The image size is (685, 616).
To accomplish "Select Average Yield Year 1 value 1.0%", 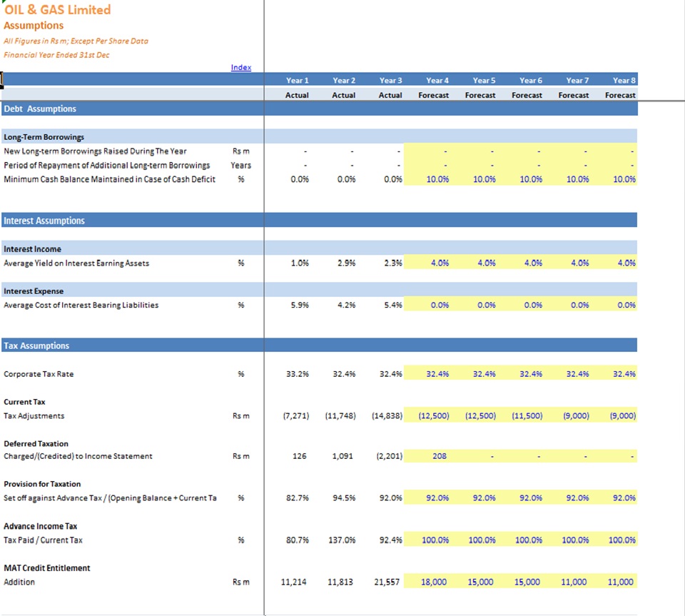I will (x=300, y=263).
